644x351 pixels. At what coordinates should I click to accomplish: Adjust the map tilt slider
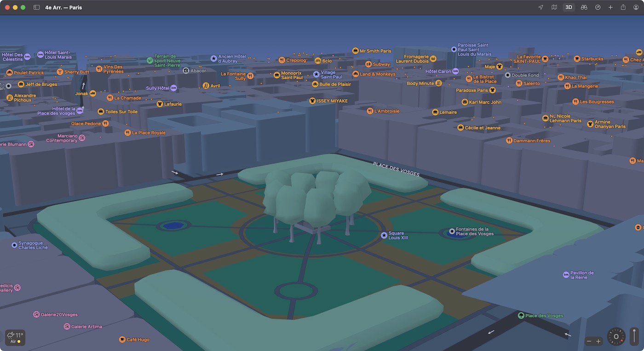635,337
